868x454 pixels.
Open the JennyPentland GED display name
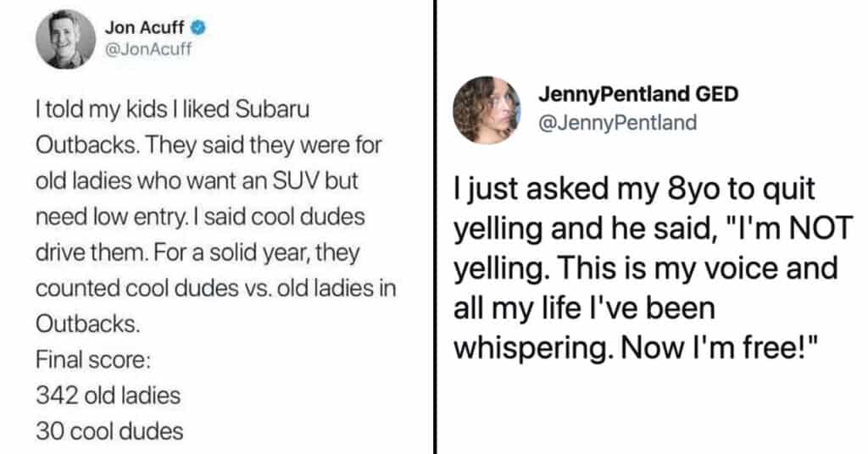point(638,95)
